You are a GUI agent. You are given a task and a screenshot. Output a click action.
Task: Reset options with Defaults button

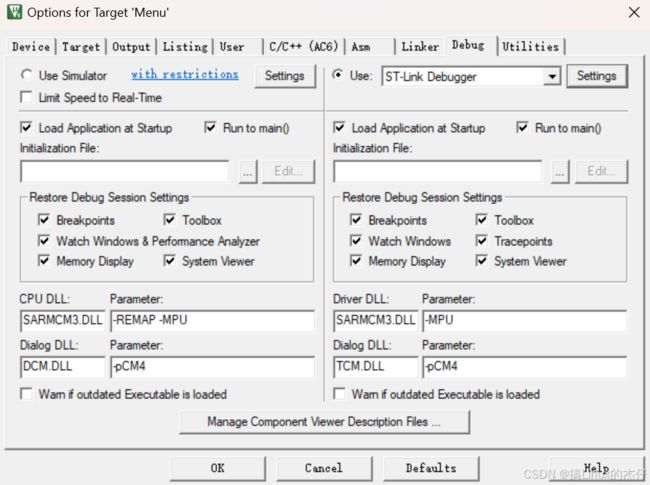(431, 468)
